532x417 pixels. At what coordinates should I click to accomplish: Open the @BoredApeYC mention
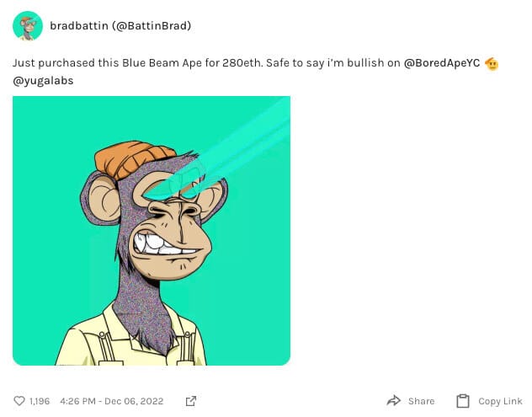[442, 63]
